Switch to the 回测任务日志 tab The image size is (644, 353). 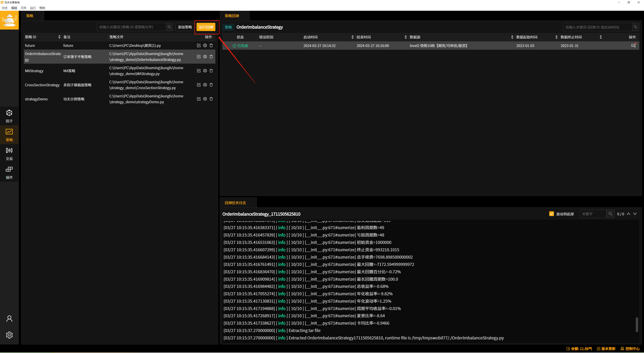(235, 203)
